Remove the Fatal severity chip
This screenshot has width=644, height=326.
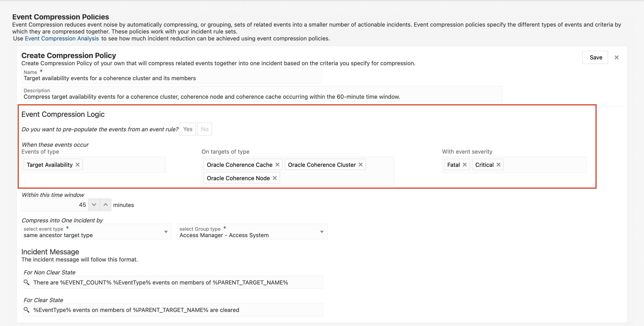tap(465, 165)
